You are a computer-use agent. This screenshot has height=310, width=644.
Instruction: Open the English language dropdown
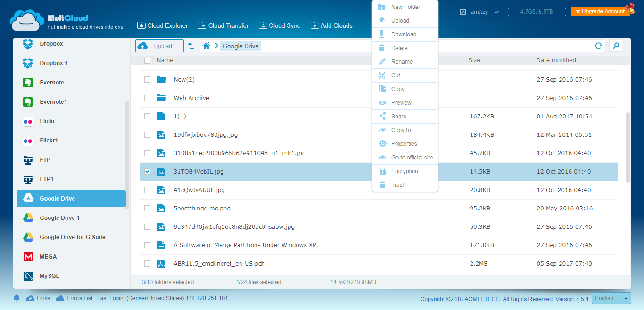coord(611,298)
